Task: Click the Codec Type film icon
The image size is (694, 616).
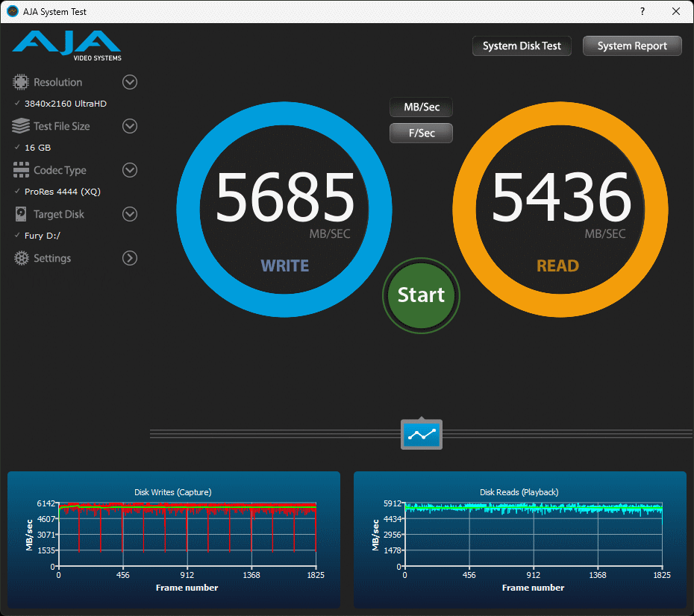Action: tap(21, 170)
